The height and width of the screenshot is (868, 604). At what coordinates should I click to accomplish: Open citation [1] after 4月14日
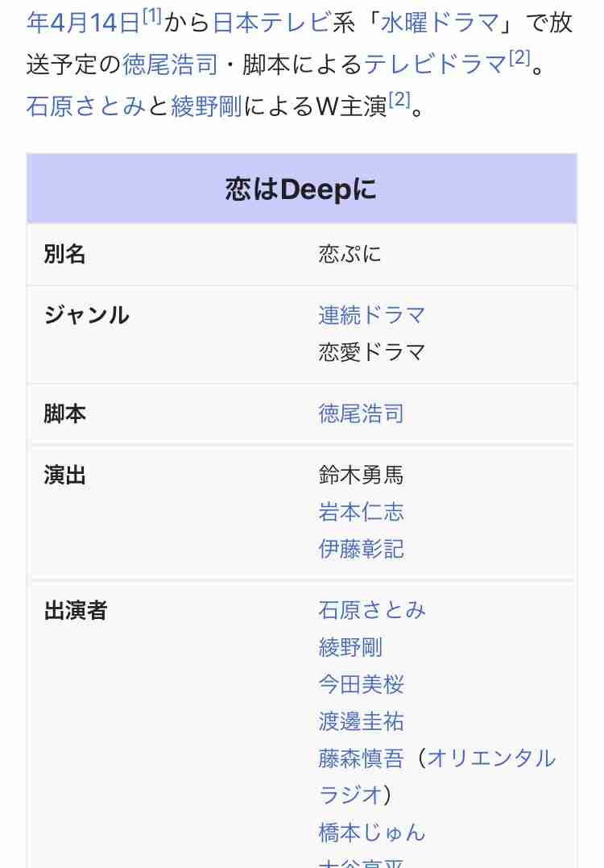pos(151,17)
